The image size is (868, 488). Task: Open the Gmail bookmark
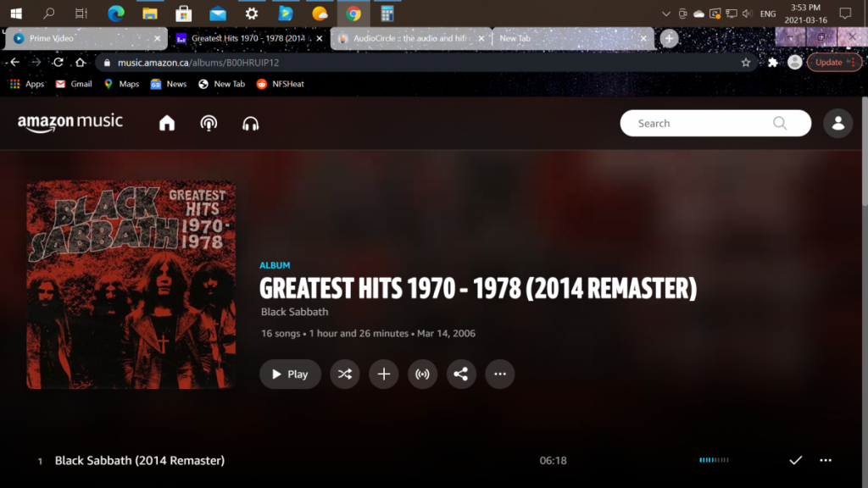coord(75,84)
